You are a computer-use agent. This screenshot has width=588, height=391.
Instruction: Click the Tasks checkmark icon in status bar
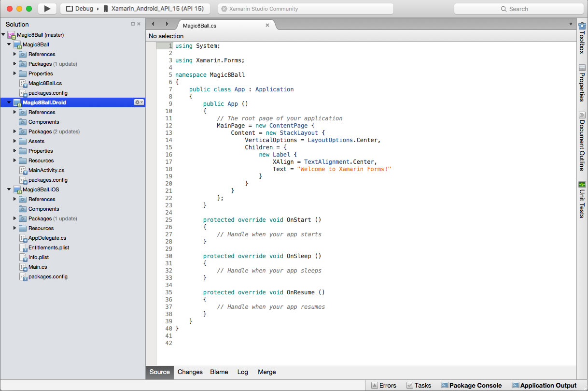coord(409,385)
